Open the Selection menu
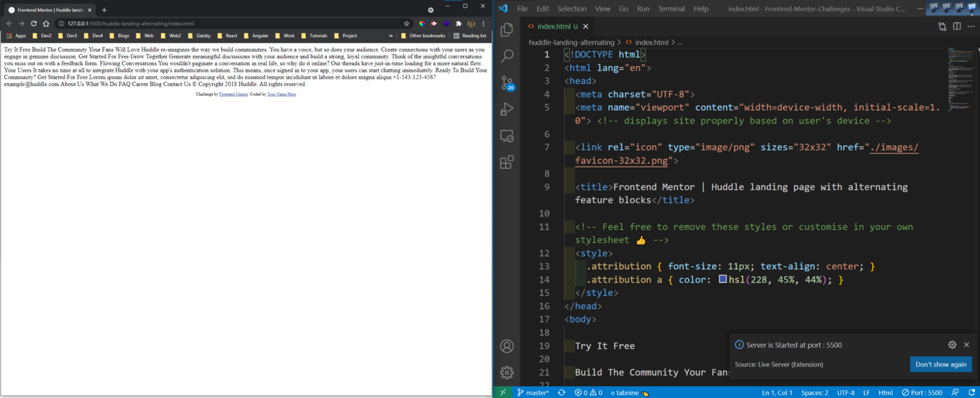This screenshot has height=398, width=980. point(572,9)
